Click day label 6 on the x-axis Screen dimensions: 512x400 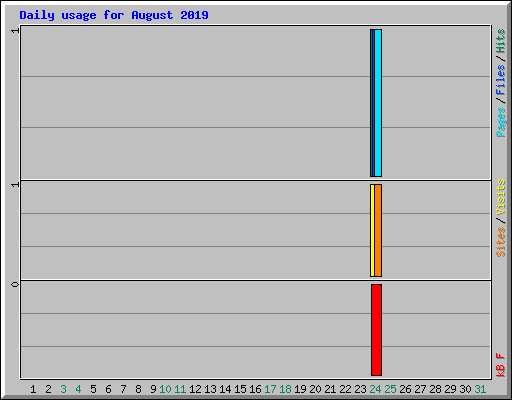pos(108,389)
